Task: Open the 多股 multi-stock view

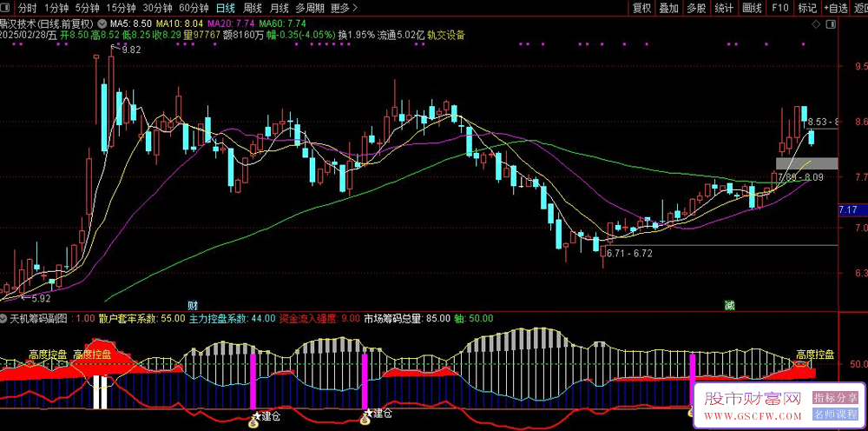Action: click(x=696, y=8)
